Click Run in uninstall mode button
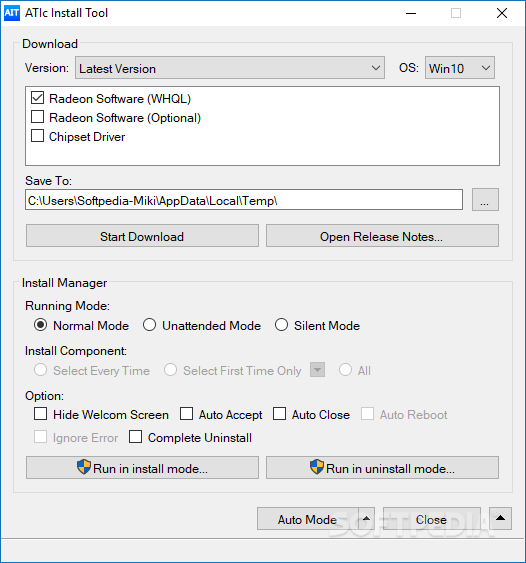Image resolution: width=526 pixels, height=563 pixels. 382,468
